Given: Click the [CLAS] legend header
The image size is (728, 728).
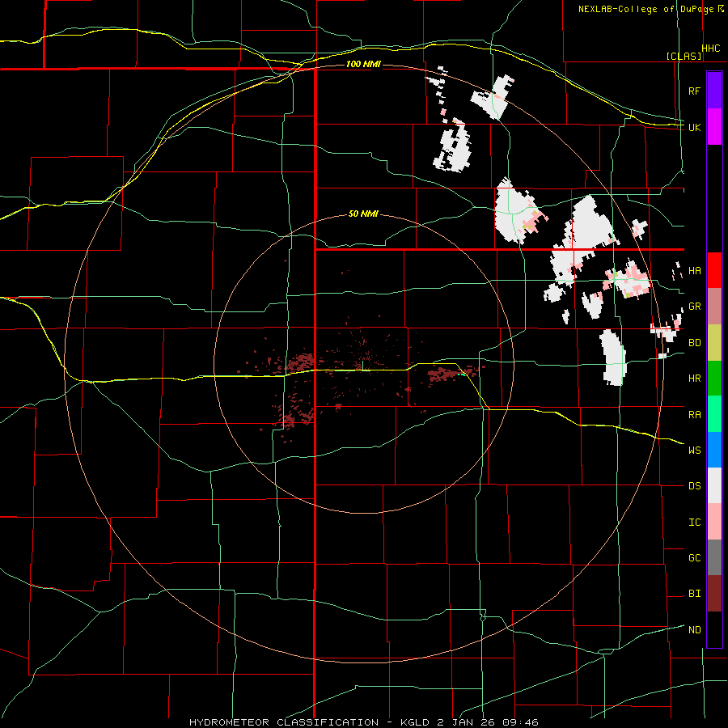Looking at the screenshot, I should [x=684, y=56].
